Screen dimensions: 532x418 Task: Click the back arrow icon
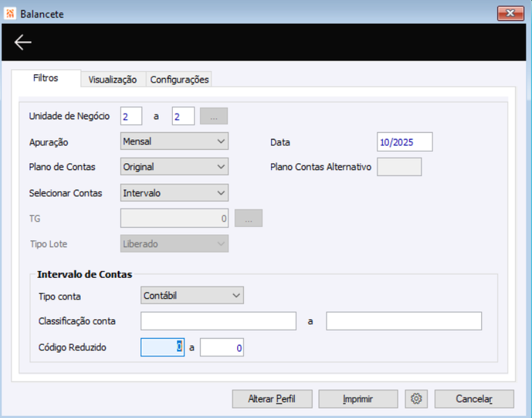(x=23, y=42)
